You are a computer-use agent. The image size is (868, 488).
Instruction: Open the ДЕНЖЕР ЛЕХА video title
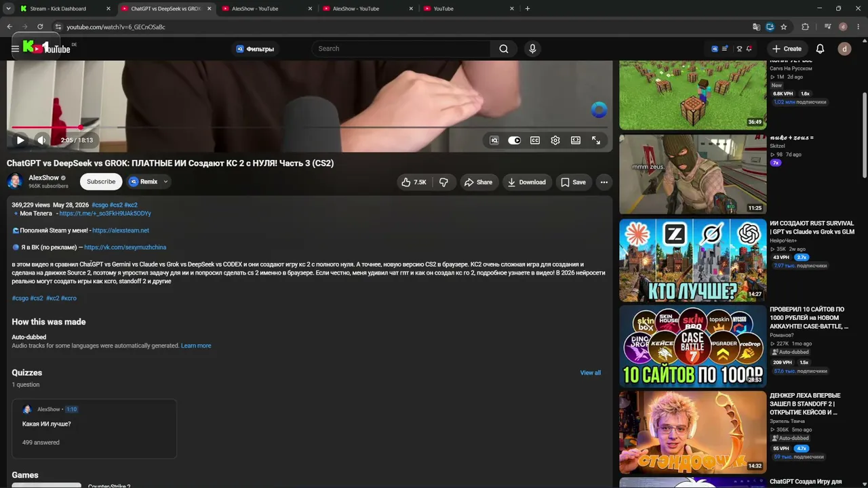pyautogui.click(x=805, y=404)
